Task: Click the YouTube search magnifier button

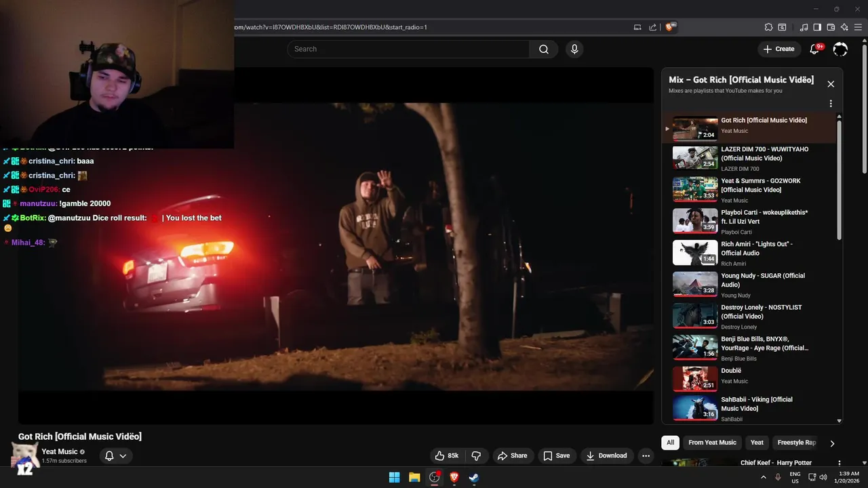Action: pos(543,49)
